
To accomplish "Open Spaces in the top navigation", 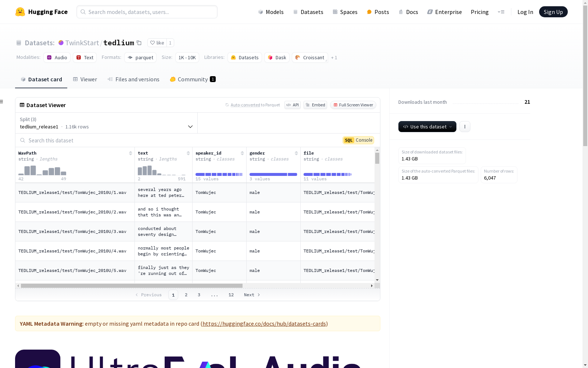I will [x=345, y=12].
